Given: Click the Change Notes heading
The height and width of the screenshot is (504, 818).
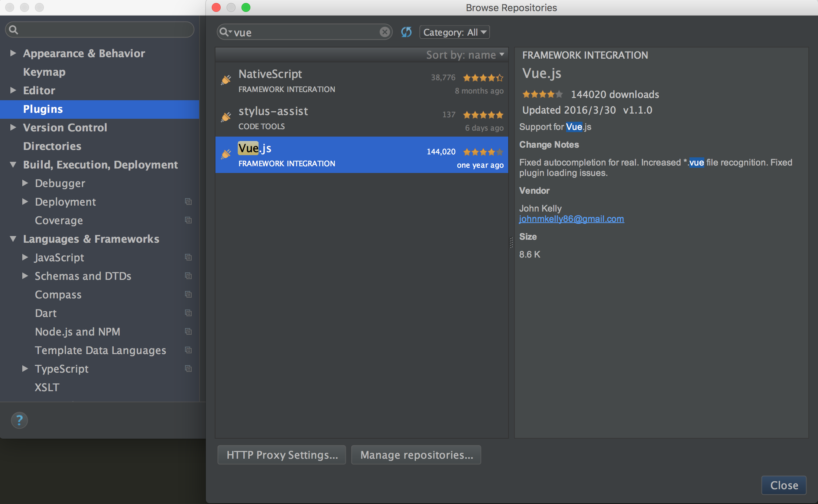Looking at the screenshot, I should (x=549, y=145).
